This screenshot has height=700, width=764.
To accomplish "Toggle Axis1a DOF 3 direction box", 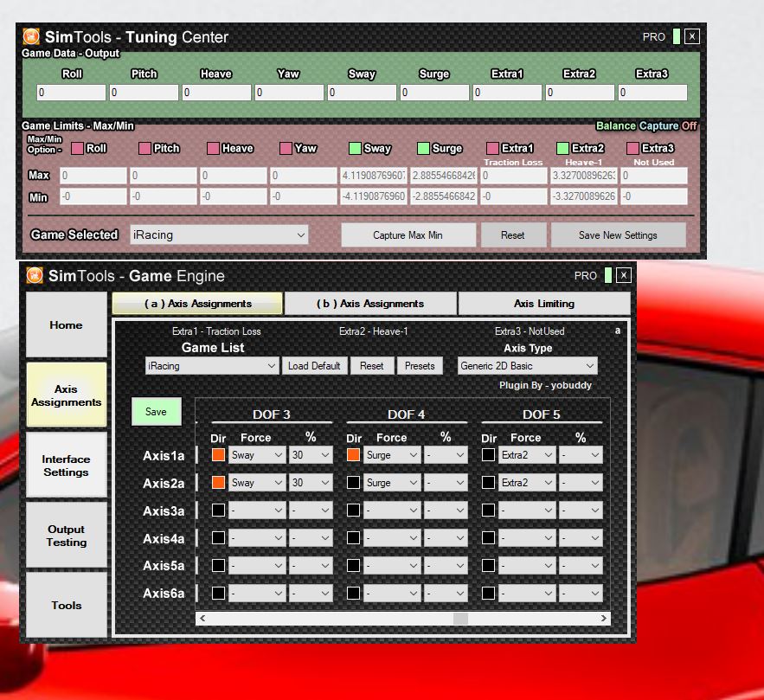I will pos(218,455).
